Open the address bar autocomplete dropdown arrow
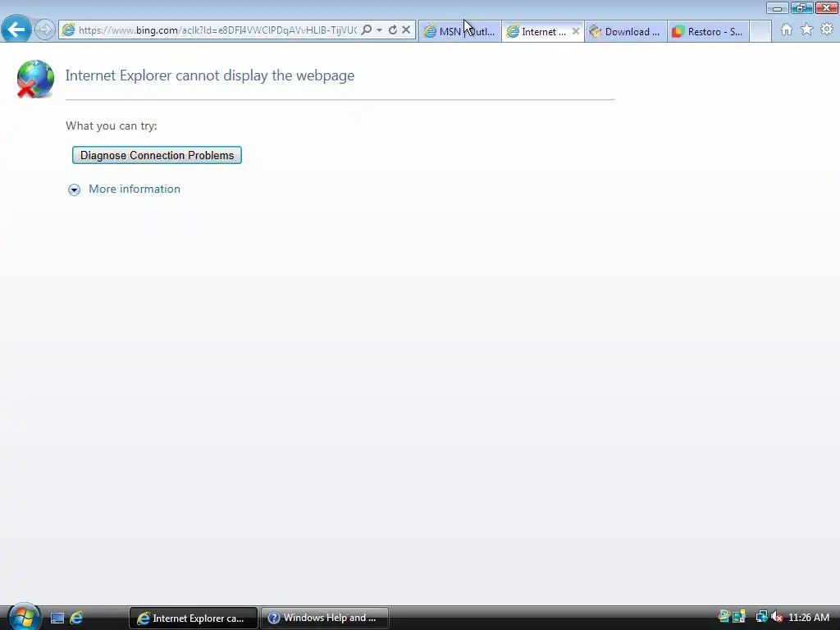Viewport: 840px width, 630px height. coord(379,30)
